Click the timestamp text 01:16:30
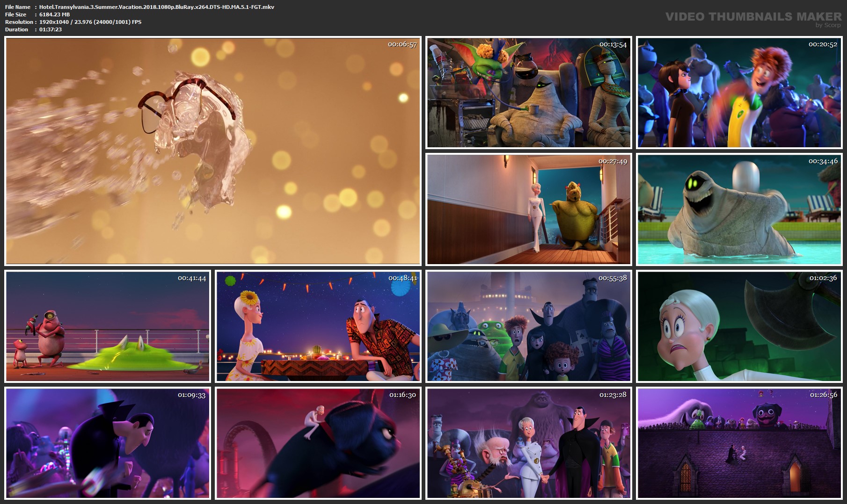This screenshot has width=847, height=504. [403, 395]
